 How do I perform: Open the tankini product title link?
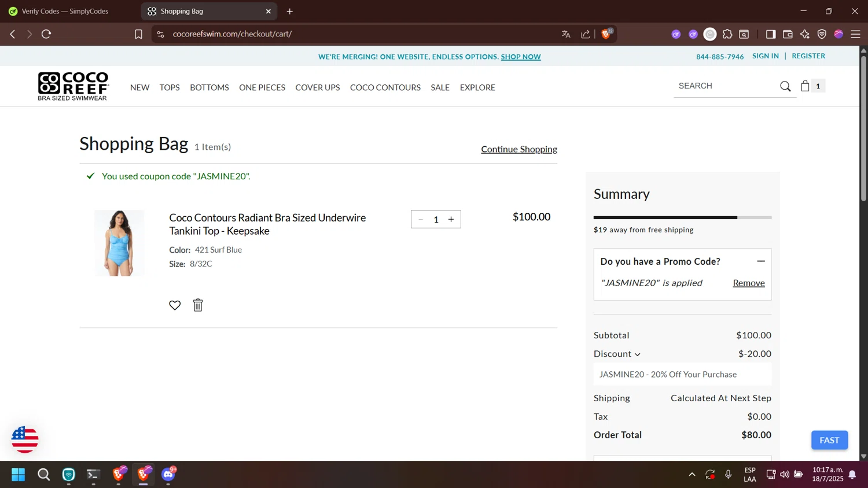tap(267, 224)
